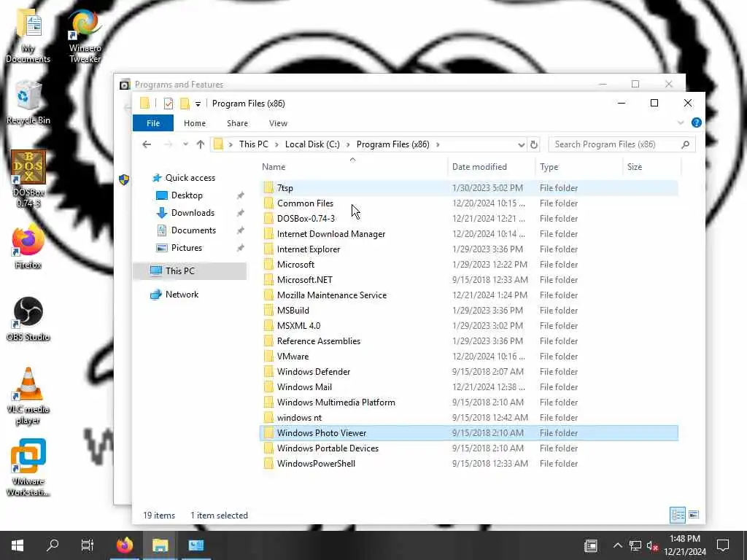Viewport: 747px width, 560px height.
Task: Expand chevron after This PC in address bar
Action: [276, 144]
